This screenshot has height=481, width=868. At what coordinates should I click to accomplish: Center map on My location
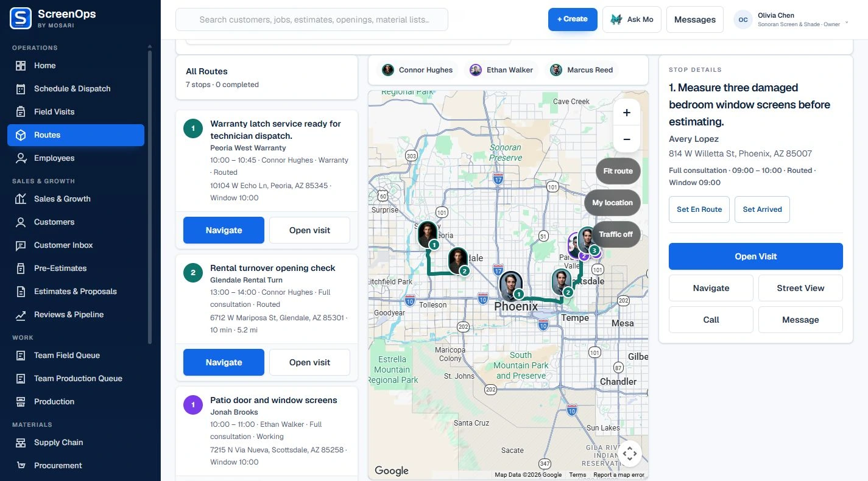point(612,203)
